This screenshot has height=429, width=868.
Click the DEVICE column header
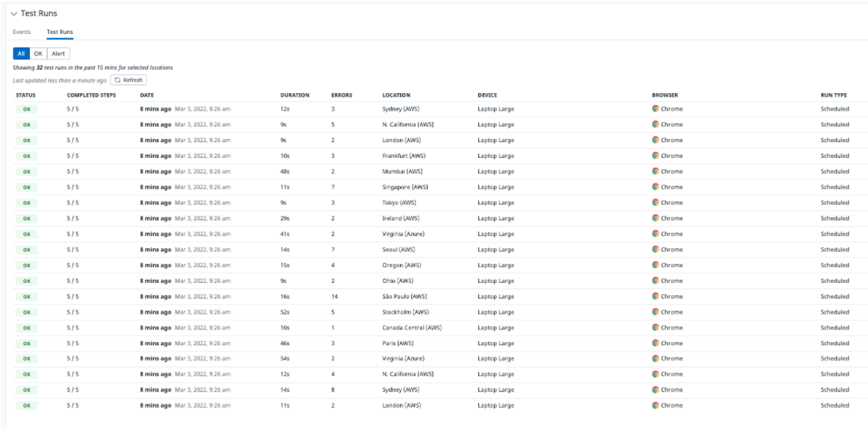coord(487,96)
